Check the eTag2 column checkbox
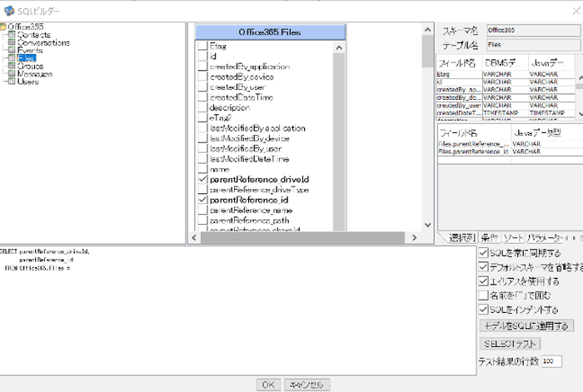This screenshot has width=583, height=392. (x=202, y=118)
